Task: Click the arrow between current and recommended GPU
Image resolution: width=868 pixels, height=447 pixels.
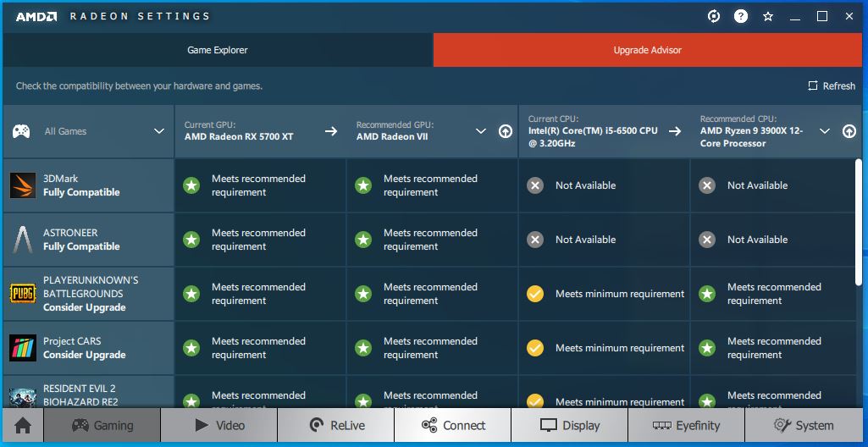Action: [331, 131]
